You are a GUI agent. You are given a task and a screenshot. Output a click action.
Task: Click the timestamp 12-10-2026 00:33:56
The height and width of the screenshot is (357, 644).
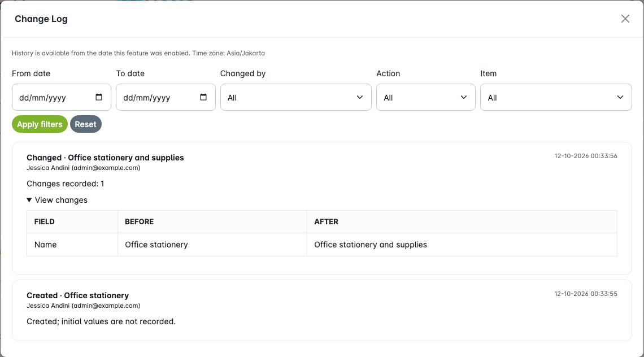click(x=586, y=156)
